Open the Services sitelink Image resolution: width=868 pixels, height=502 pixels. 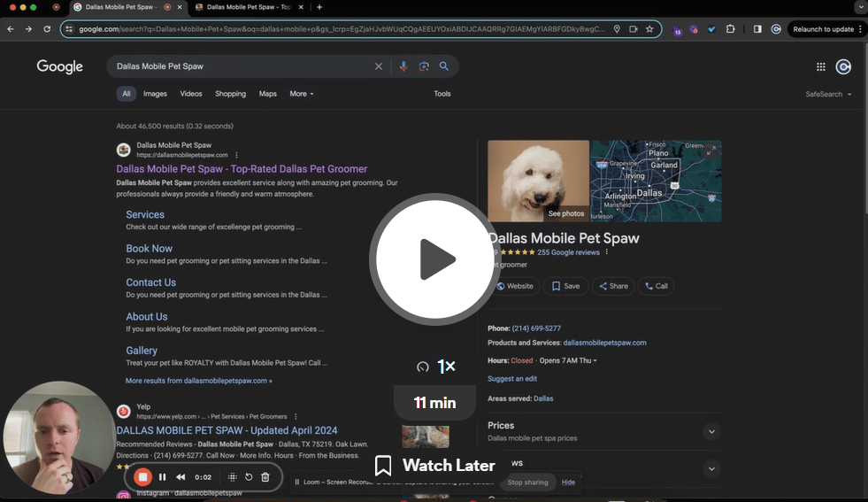coord(145,214)
